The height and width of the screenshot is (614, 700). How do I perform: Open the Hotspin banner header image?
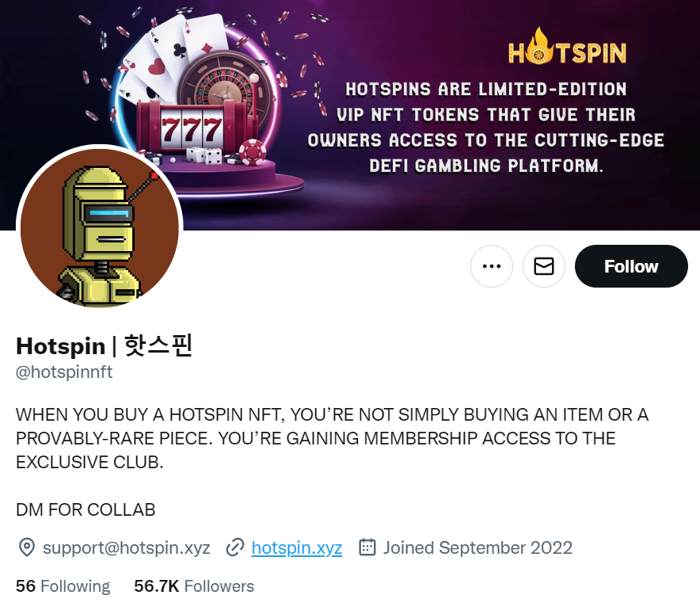[x=350, y=115]
